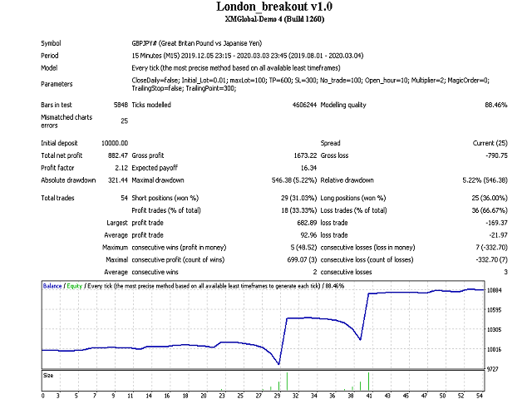Select the consecutive losses value "7 (-332.70)"
The image size is (532, 399).
(491, 248)
